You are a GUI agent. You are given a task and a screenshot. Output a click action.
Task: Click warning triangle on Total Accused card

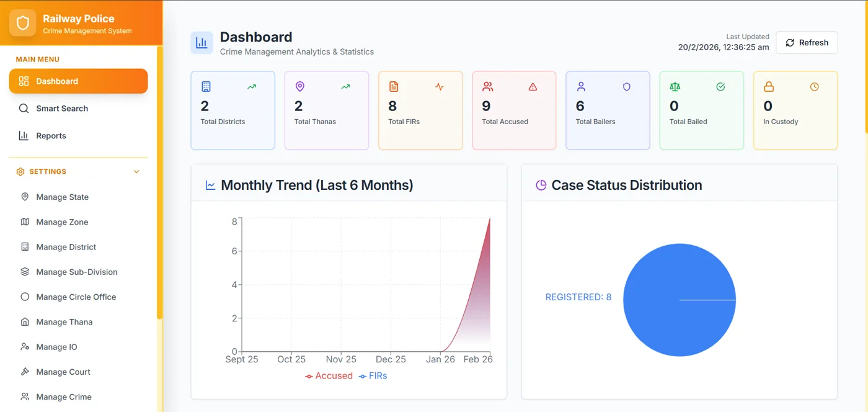coord(533,87)
